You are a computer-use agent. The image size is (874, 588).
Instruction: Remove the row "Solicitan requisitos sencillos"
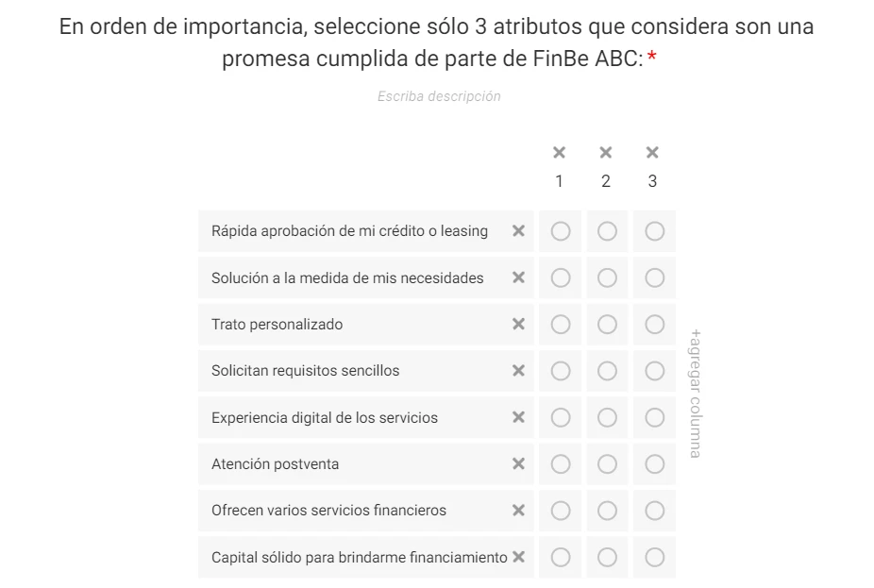[518, 370]
